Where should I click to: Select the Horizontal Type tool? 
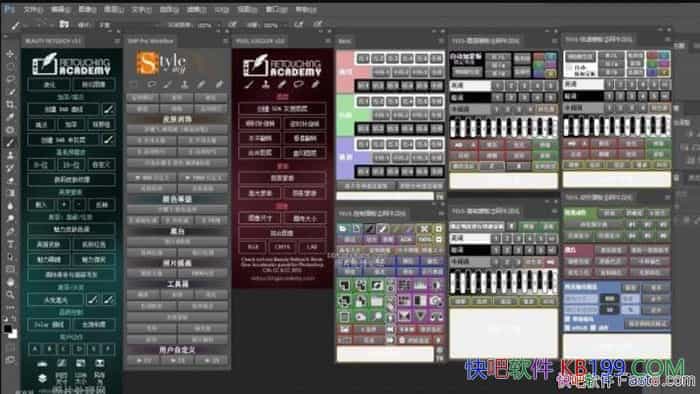10,244
